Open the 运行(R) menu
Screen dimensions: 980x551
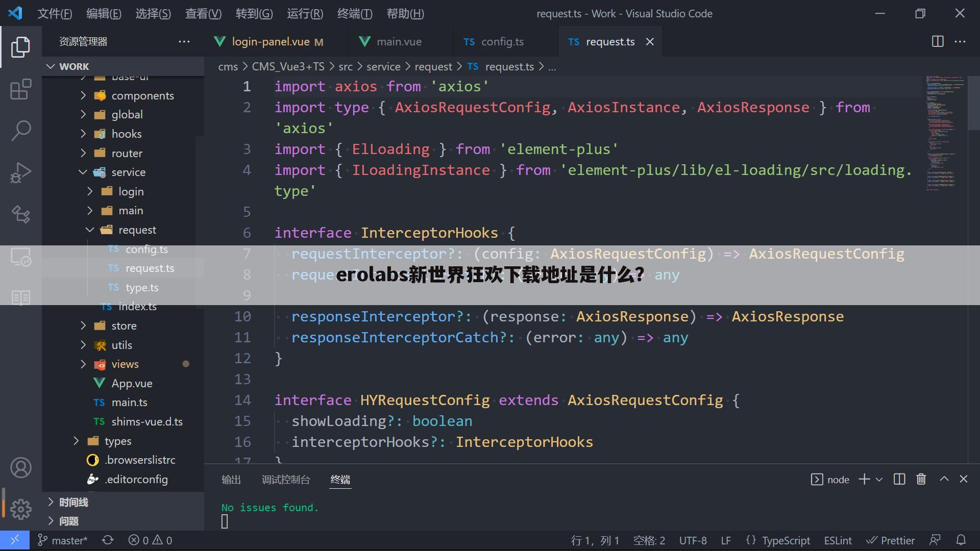pyautogui.click(x=305, y=14)
